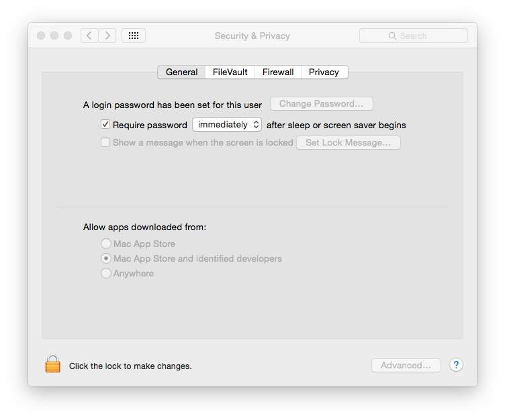The width and height of the screenshot is (505, 420).
Task: Select Mac App Store and identified developers
Action: point(106,258)
